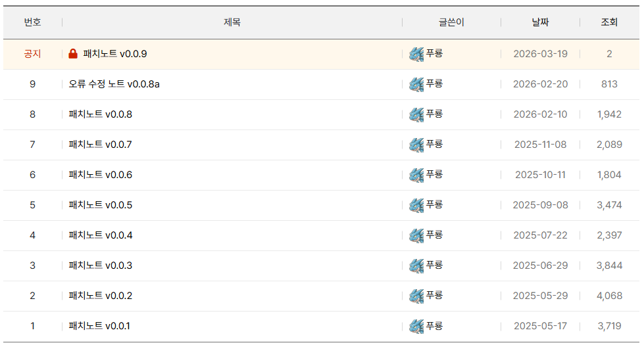Open the 패치노트 v0.0.2 post
The width and height of the screenshot is (644, 349).
coord(100,296)
